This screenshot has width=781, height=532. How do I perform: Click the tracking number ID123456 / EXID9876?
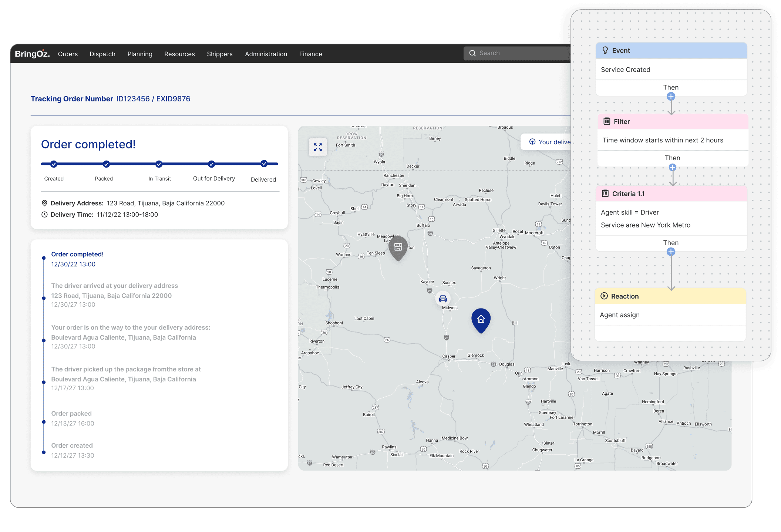153,99
